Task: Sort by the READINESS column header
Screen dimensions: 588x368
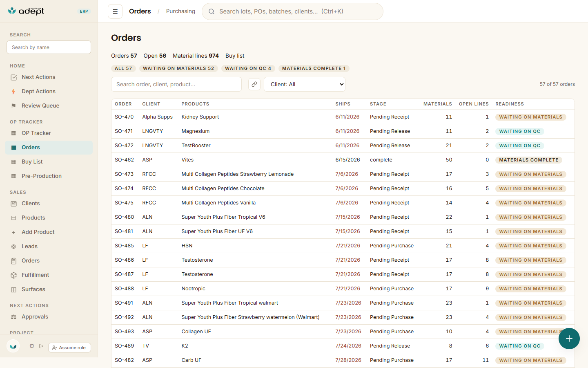Action: pos(510,104)
